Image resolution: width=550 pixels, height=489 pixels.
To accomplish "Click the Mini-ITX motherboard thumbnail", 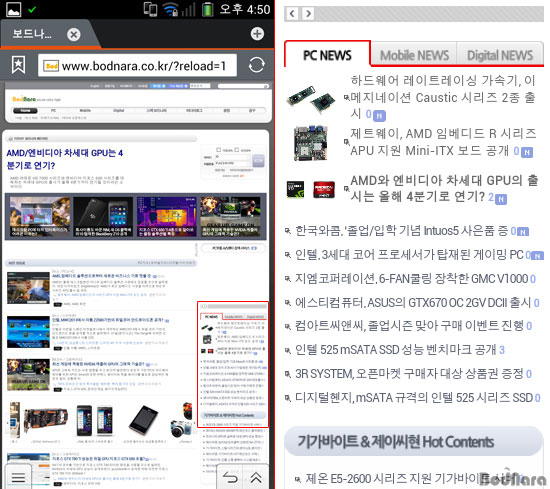I will (310, 143).
